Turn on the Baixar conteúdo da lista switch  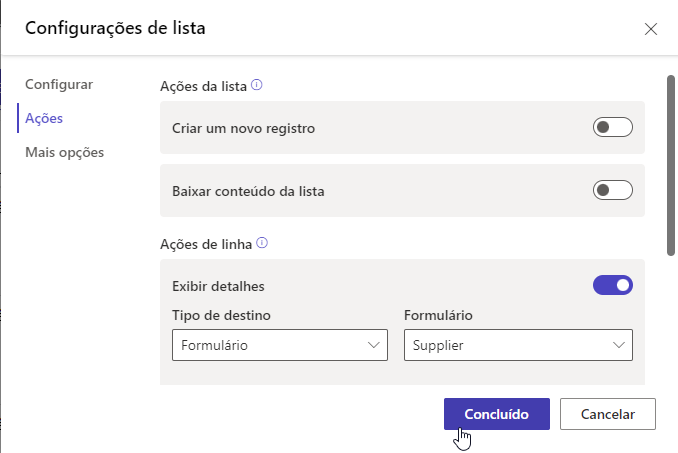613,190
